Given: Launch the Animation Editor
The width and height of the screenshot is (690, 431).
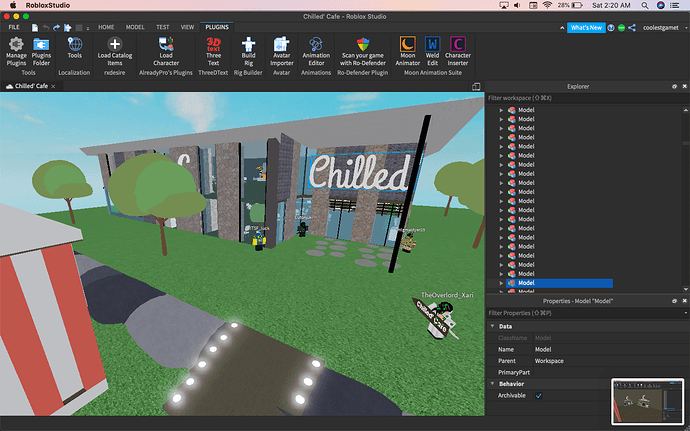Looking at the screenshot, I should pos(316,52).
